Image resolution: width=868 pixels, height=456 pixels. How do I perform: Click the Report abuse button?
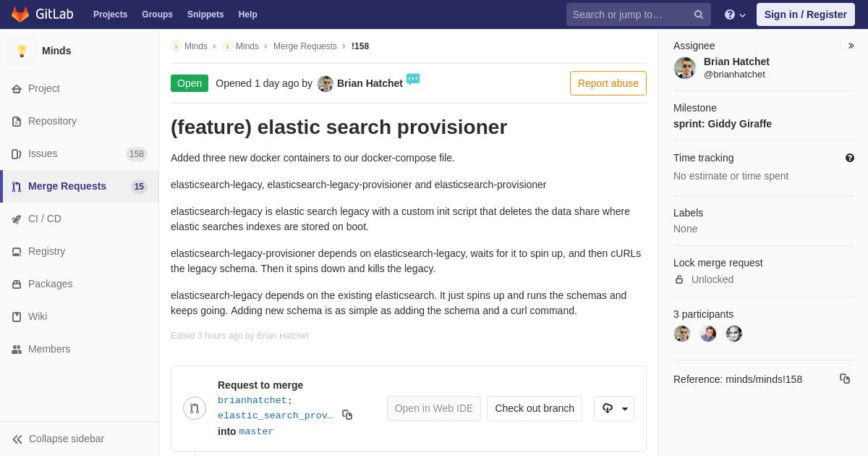pos(608,83)
